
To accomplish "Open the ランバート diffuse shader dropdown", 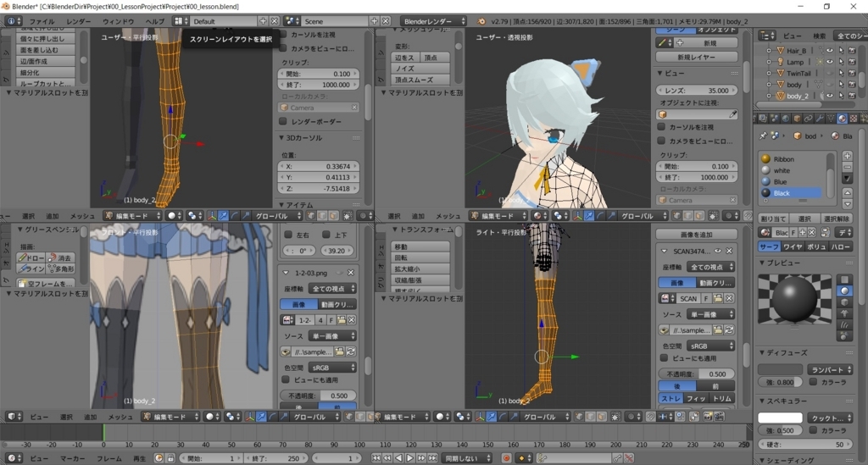I will coord(829,369).
